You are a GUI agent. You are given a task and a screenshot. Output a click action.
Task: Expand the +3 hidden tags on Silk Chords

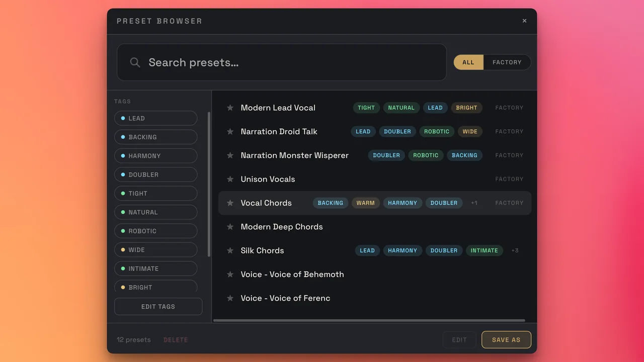515,250
